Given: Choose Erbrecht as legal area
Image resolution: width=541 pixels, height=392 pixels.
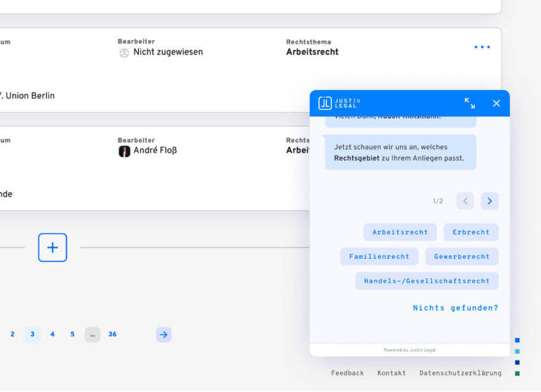Looking at the screenshot, I should coord(471,232).
